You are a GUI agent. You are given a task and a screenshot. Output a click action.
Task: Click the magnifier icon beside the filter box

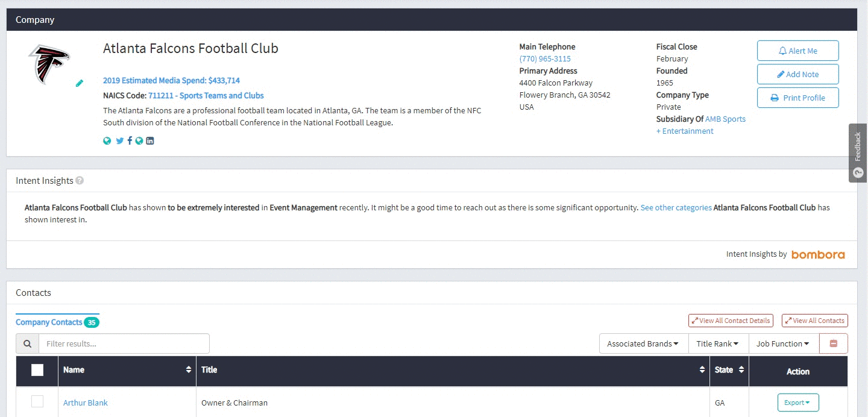[x=28, y=343]
